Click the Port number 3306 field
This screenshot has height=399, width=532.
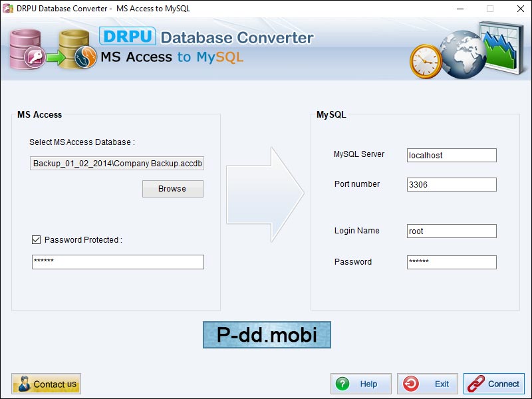coord(452,184)
